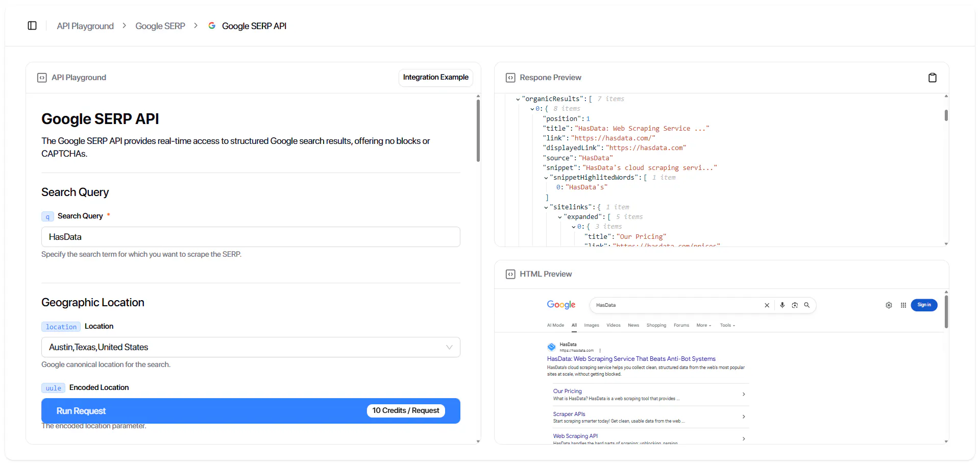The width and height of the screenshot is (980, 465).
Task: Click the "position" key in JSON
Action: (562, 118)
